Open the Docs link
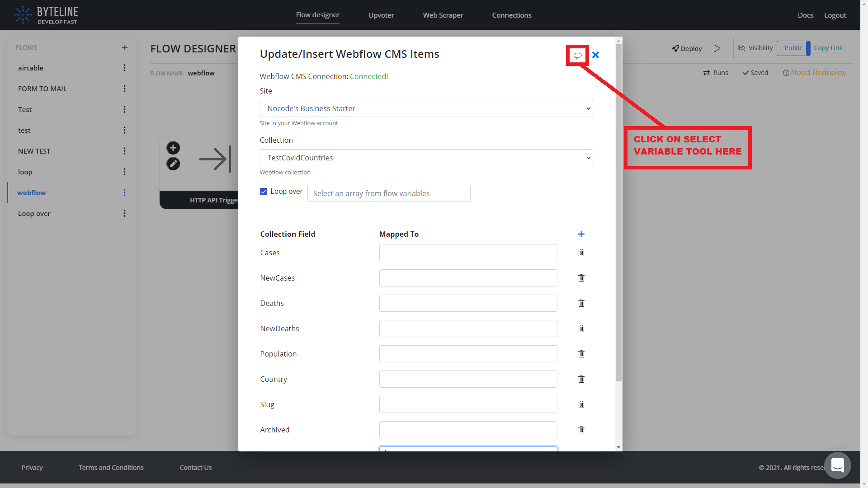Viewport: 868px width, 488px height. click(x=805, y=15)
